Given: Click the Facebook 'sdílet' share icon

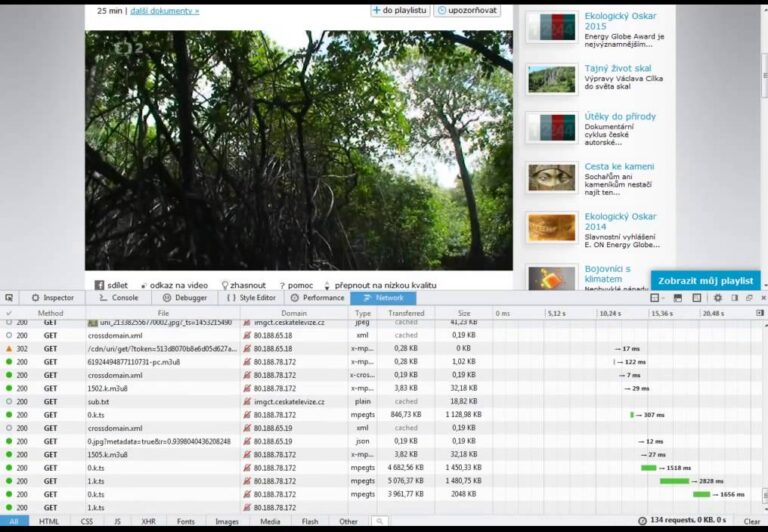Looking at the screenshot, I should click(100, 285).
